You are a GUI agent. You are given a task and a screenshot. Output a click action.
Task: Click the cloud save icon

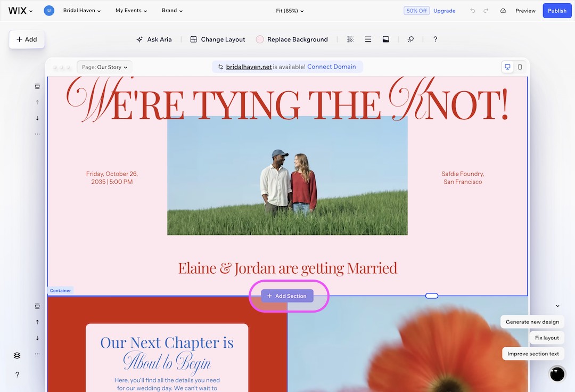503,10
